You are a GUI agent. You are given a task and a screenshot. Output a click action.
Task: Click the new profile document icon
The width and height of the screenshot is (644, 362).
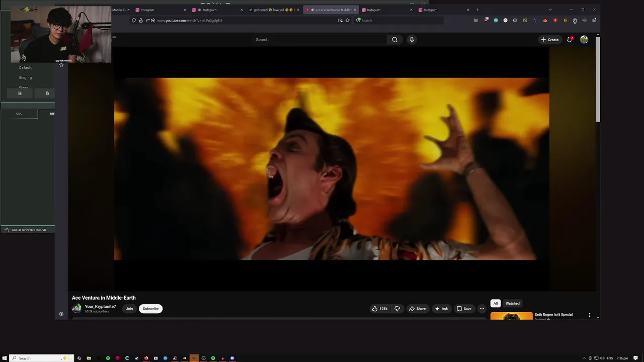click(x=47, y=93)
